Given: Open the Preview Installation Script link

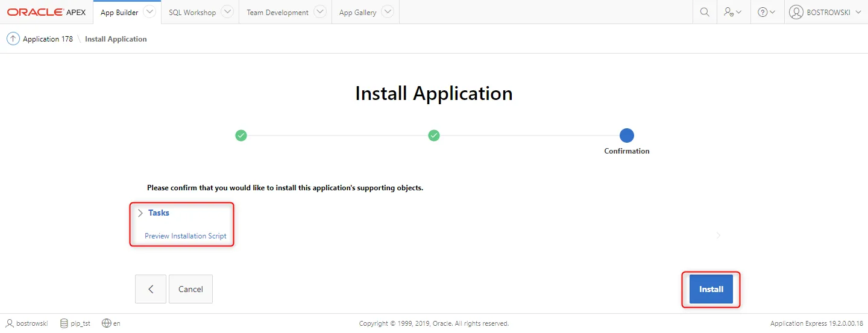Looking at the screenshot, I should tap(186, 236).
